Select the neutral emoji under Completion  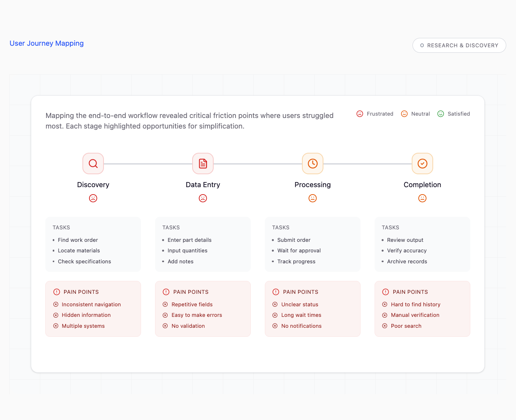coord(422,198)
